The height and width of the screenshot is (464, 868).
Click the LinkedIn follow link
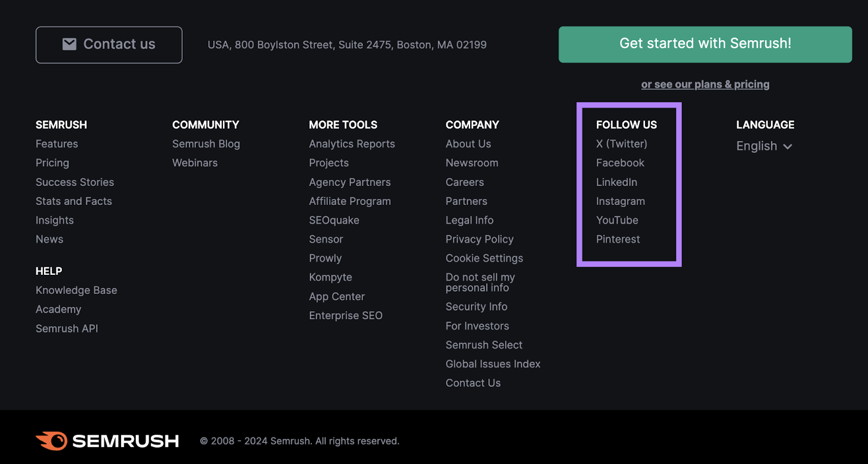[616, 182]
